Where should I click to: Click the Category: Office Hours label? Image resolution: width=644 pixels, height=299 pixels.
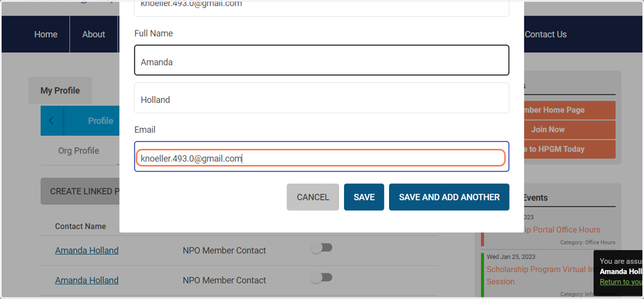589,243
